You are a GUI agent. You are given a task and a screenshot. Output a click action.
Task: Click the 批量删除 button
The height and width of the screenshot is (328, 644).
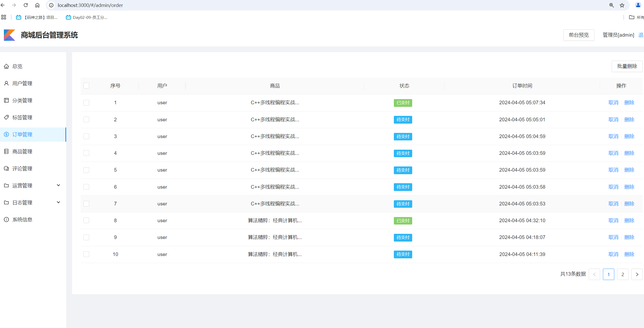pos(627,66)
